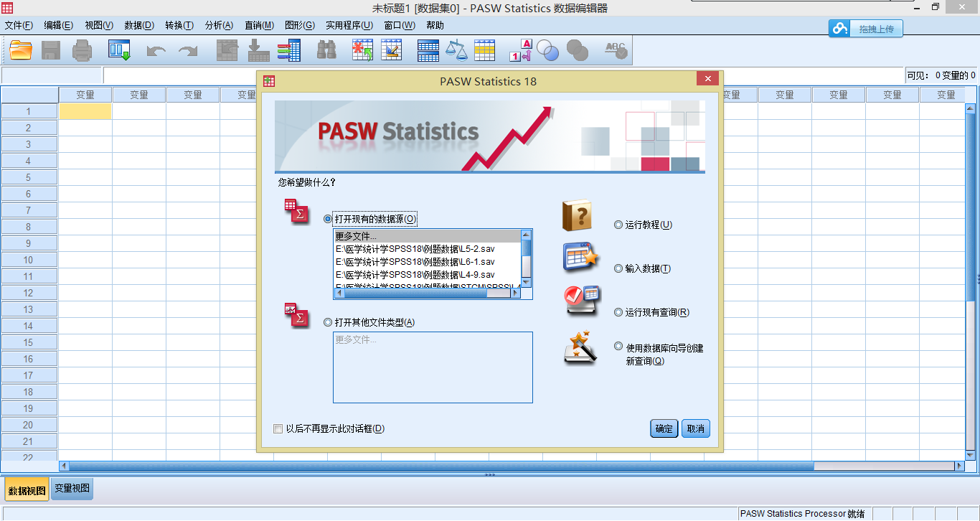Enable 以后不再显示此对话框 checkbox
The width and height of the screenshot is (980, 521).
coord(278,428)
